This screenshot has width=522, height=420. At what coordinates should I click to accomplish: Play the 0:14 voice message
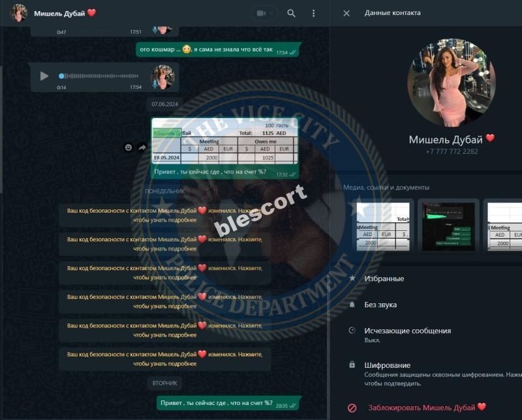pyautogui.click(x=44, y=76)
